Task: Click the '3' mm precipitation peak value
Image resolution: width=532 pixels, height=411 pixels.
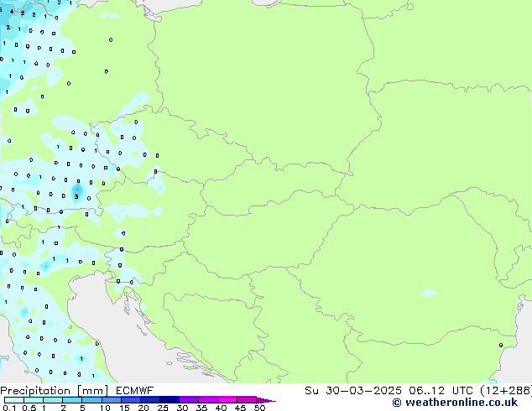Action: [76, 196]
